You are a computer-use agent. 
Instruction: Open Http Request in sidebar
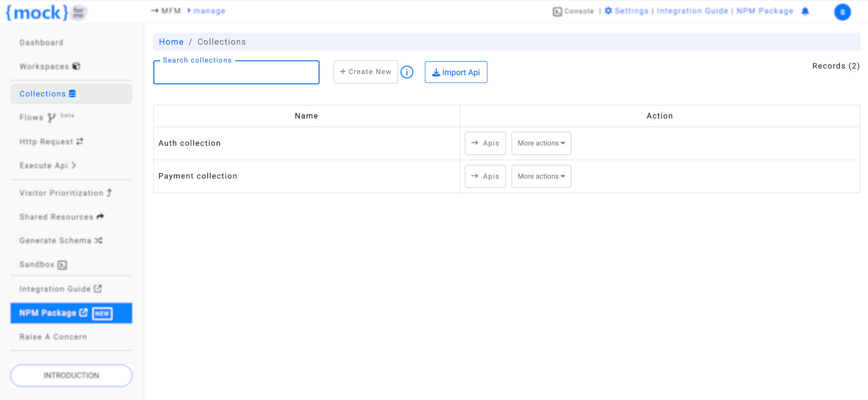tap(51, 142)
